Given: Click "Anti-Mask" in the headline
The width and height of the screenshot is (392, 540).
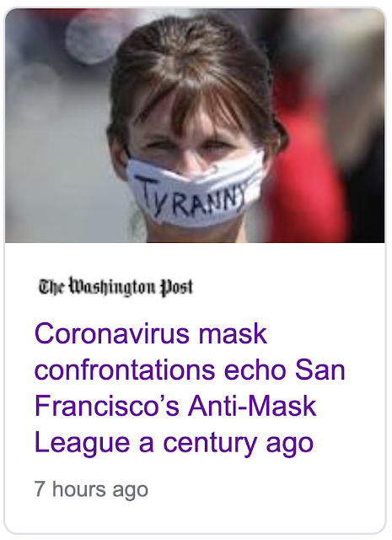Looking at the screenshot, I should (252, 406).
